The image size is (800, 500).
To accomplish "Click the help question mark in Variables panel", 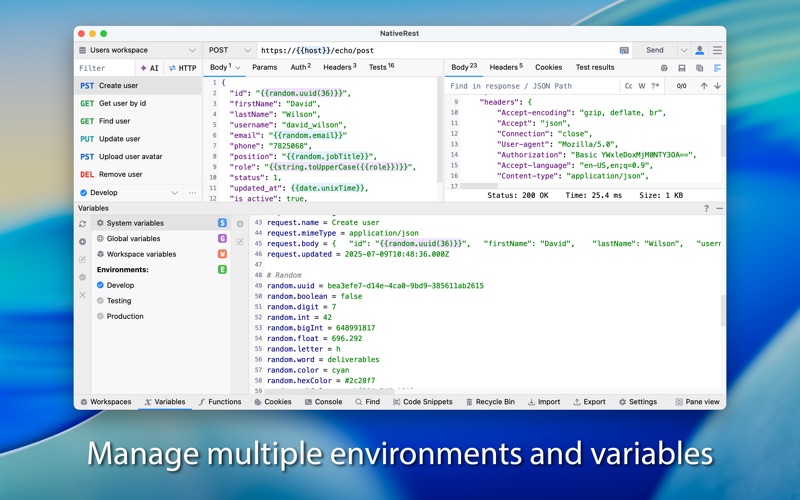I will [x=706, y=208].
